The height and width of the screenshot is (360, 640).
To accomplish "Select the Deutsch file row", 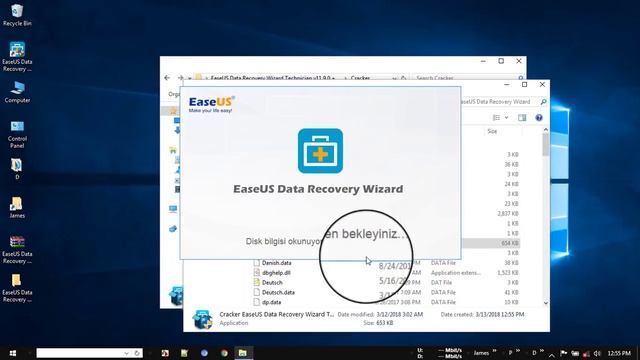I will 386,282.
